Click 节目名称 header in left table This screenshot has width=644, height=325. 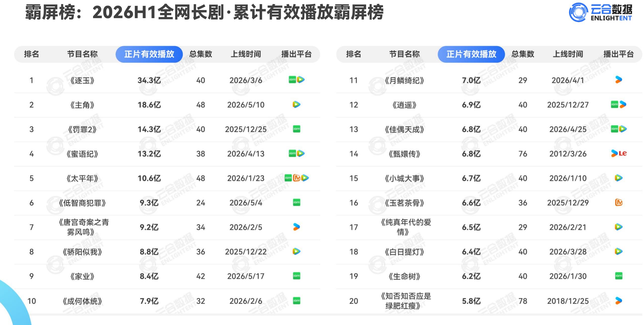82,54
